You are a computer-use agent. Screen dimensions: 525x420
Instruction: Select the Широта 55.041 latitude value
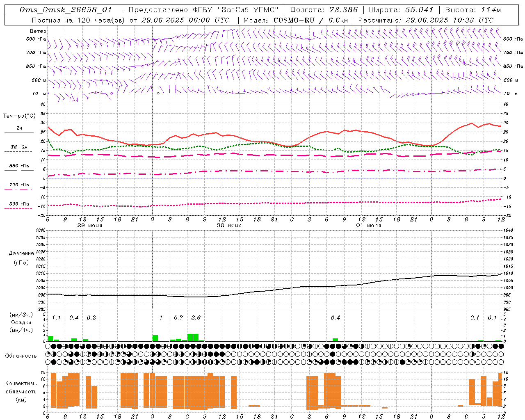click(x=419, y=10)
